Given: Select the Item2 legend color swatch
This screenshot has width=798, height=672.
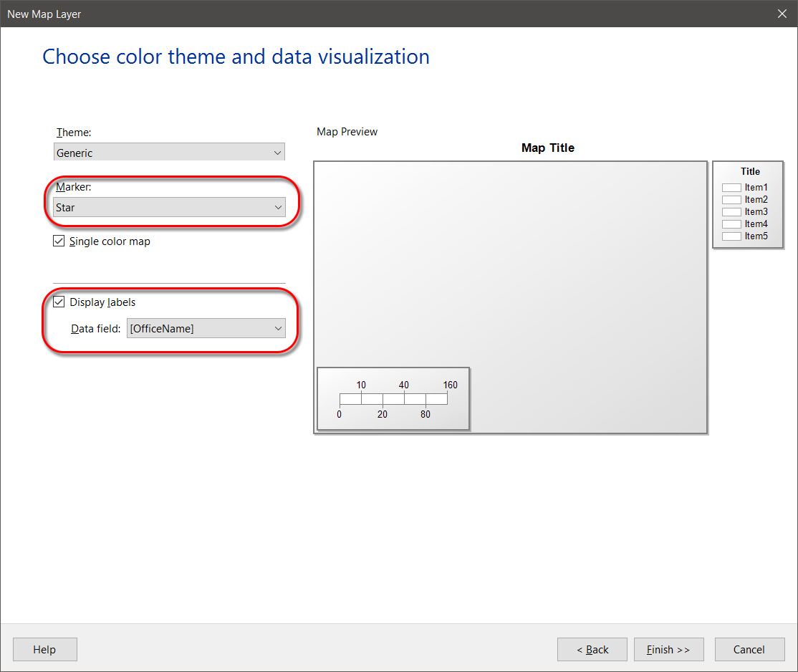Looking at the screenshot, I should pos(731,200).
